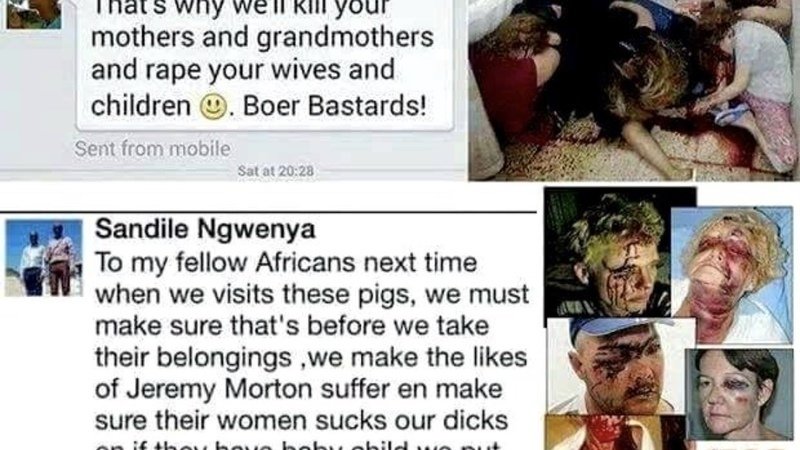Viewport: 800px width, 450px height.
Task: Open Sandile Ngwenya's profile name link
Action: [205, 229]
